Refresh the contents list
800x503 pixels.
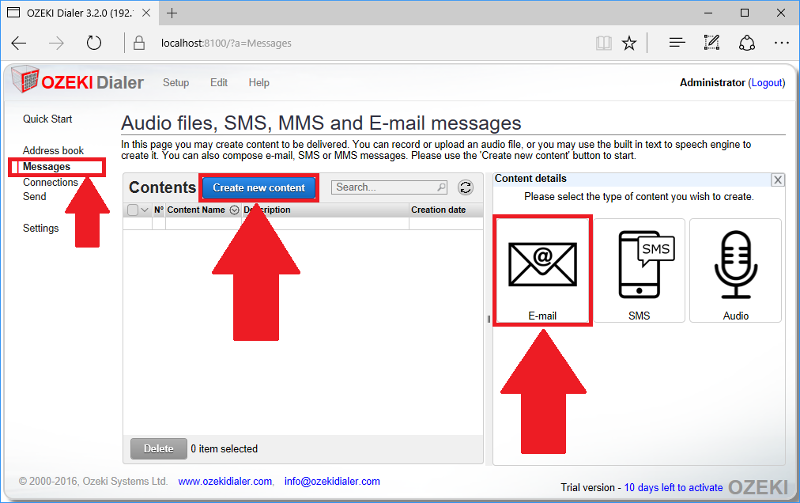pyautogui.click(x=465, y=187)
